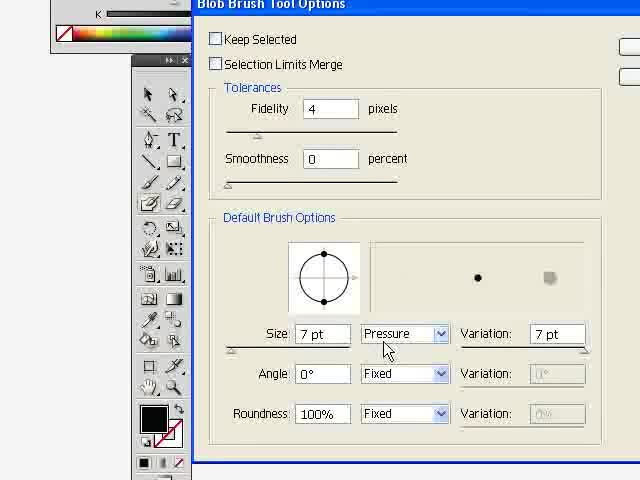Click the size Variation slider handle
Screen dimensions: 640x480
(x=584, y=351)
